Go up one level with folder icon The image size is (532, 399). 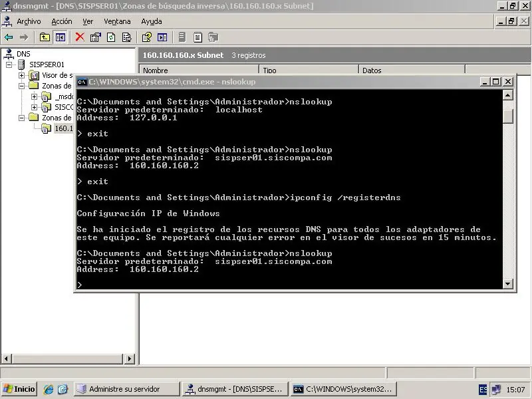[x=45, y=37]
